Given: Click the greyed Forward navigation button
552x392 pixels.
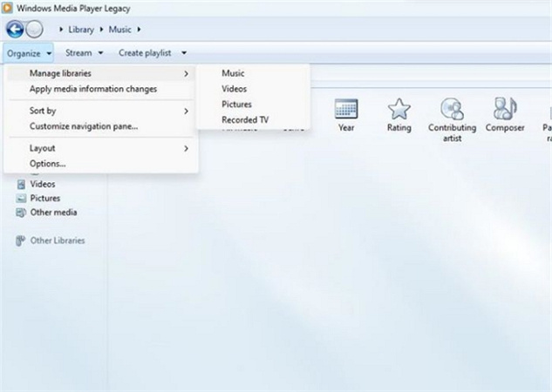Looking at the screenshot, I should [35, 29].
